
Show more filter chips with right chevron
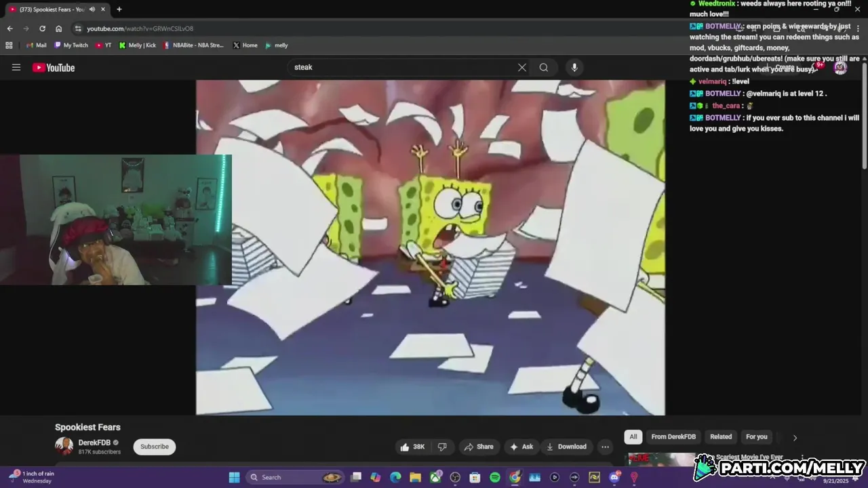tap(795, 437)
